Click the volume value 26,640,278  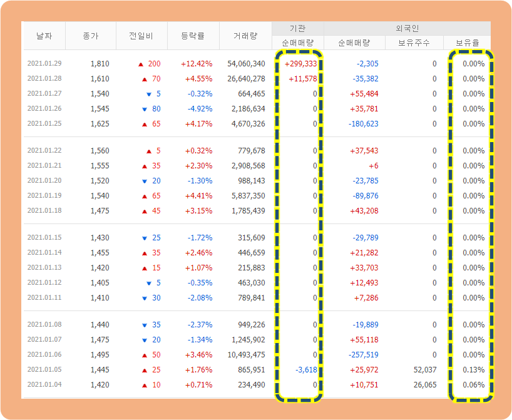(x=246, y=79)
